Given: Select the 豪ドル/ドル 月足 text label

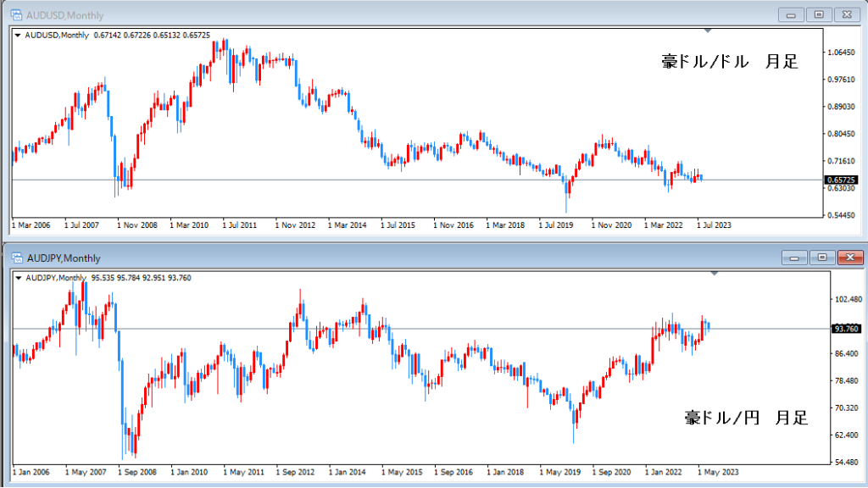Looking at the screenshot, I should (x=729, y=62).
